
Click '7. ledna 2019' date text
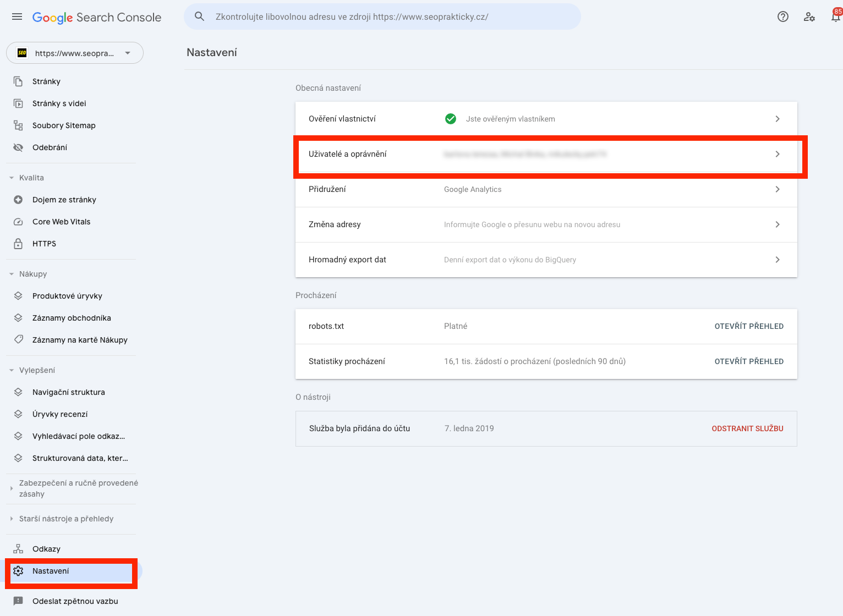[x=469, y=428]
